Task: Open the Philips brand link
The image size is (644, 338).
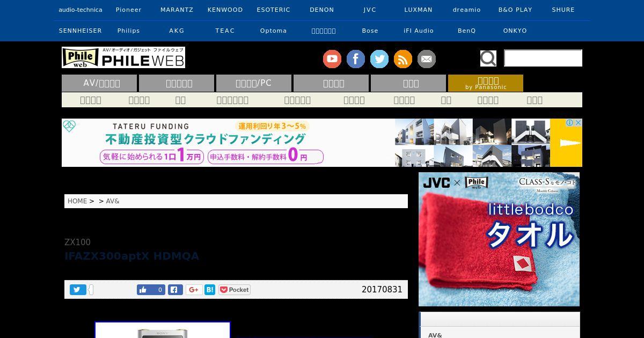Action: [x=129, y=31]
